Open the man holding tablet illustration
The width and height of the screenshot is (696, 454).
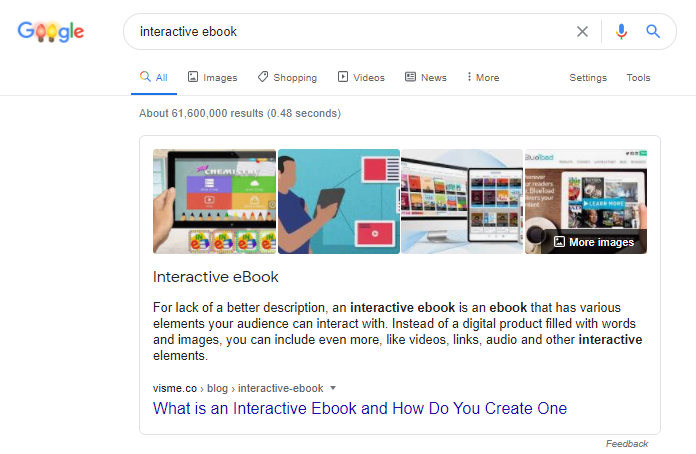(338, 201)
